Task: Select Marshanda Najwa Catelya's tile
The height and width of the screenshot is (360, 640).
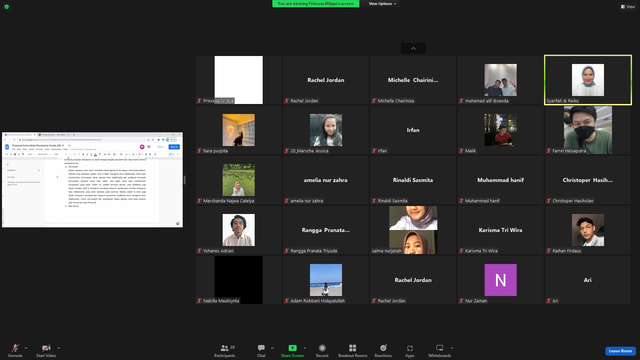Action: tap(239, 180)
